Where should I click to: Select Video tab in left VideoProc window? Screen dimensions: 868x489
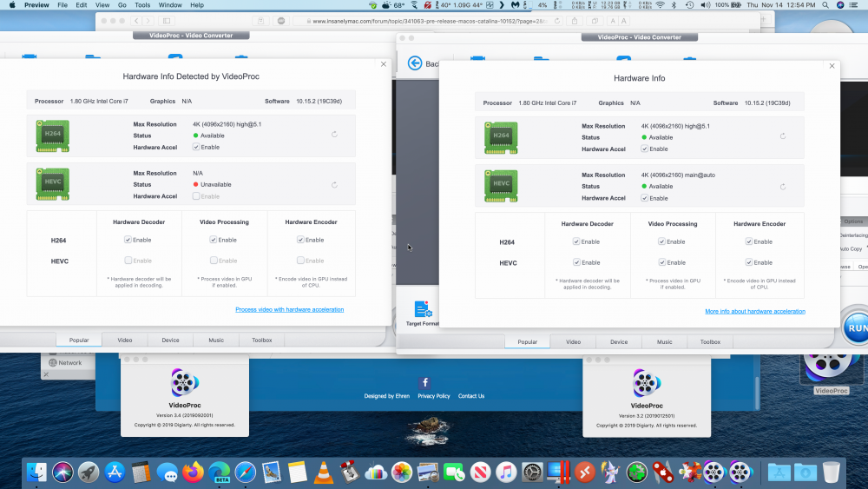[124, 340]
